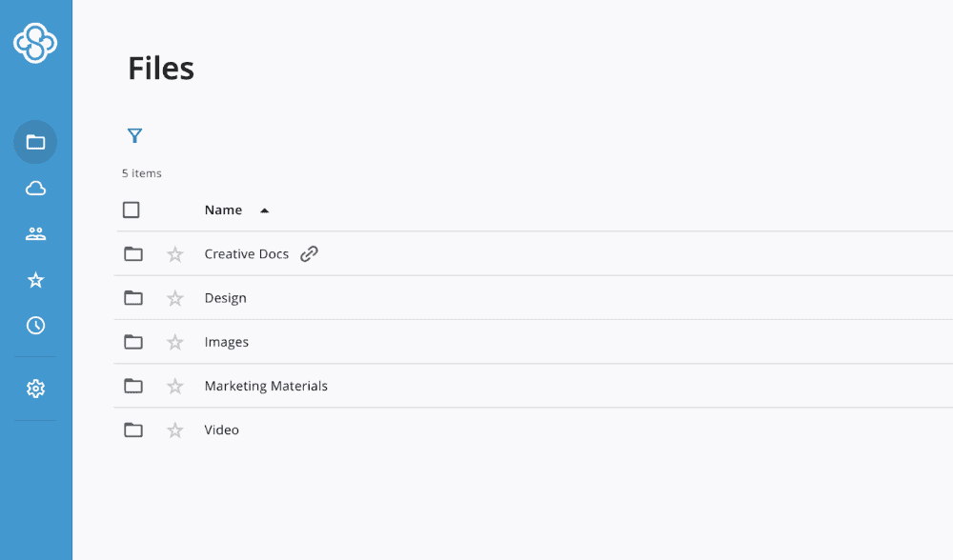The image size is (953, 560).
Task: Open the cloud Vault icon in the sidebar
Action: (x=35, y=189)
